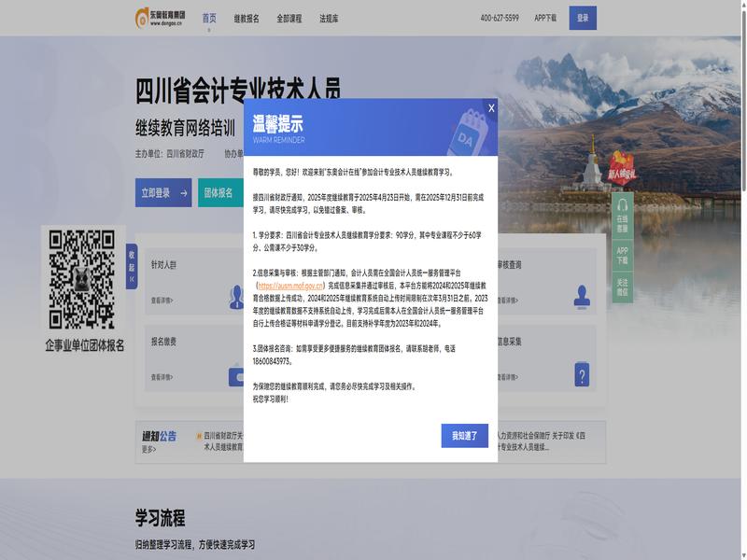This screenshot has height=560, width=747.
Task: Click the APP下载 link in header
Action: (545, 18)
